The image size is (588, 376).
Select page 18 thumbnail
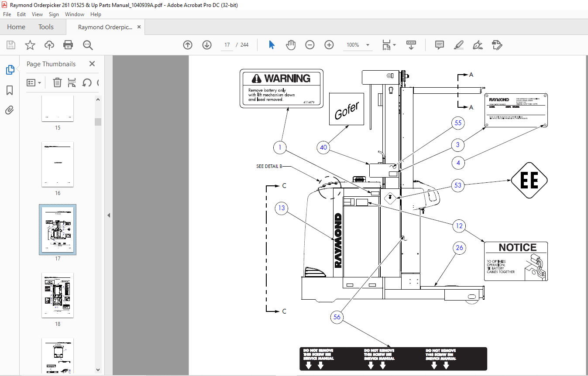tap(58, 295)
